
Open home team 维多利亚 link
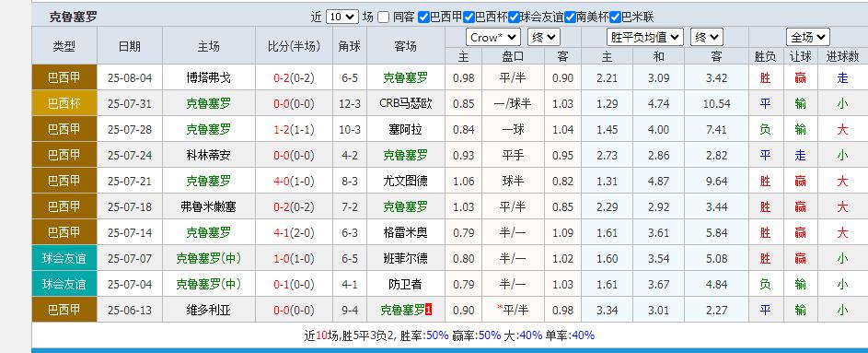pyautogui.click(x=208, y=310)
